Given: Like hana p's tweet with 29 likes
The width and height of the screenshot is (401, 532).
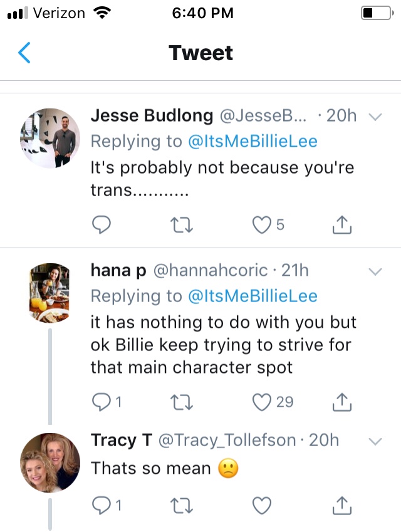Looking at the screenshot, I should click(261, 402).
